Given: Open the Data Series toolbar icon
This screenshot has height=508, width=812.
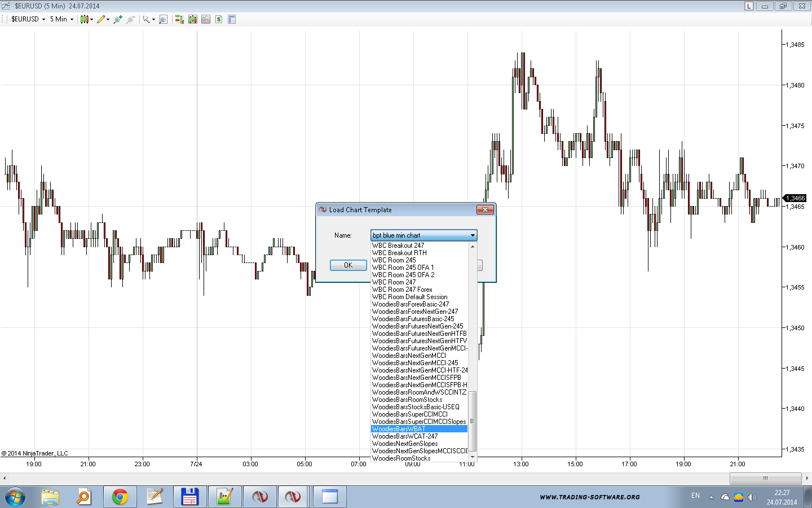Looking at the screenshot, I should click(x=193, y=19).
